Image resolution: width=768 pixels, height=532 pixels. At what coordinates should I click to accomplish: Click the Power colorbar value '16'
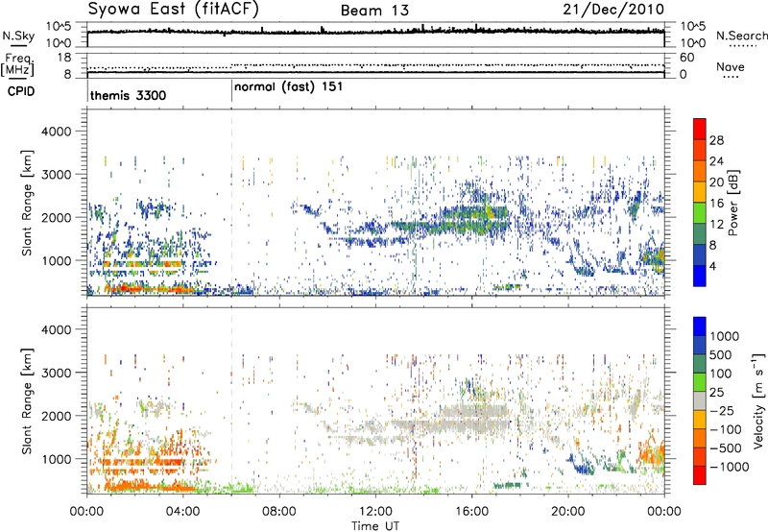[x=716, y=204]
